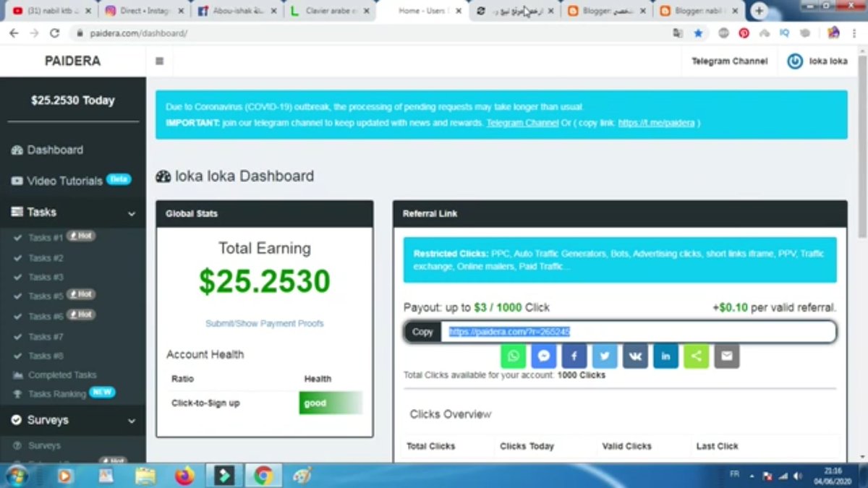This screenshot has height=488, width=868.
Task: Open Firefox from the taskbar
Action: (185, 476)
